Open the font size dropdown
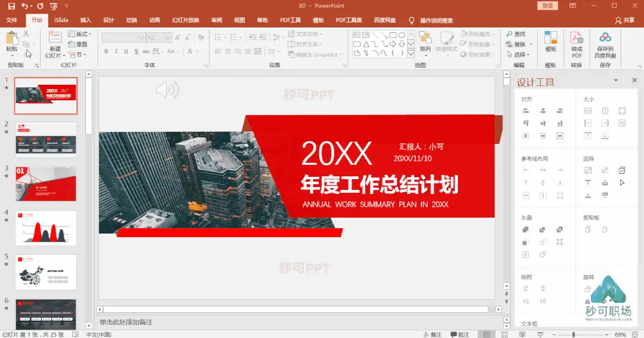The image size is (644, 338). pos(167,38)
